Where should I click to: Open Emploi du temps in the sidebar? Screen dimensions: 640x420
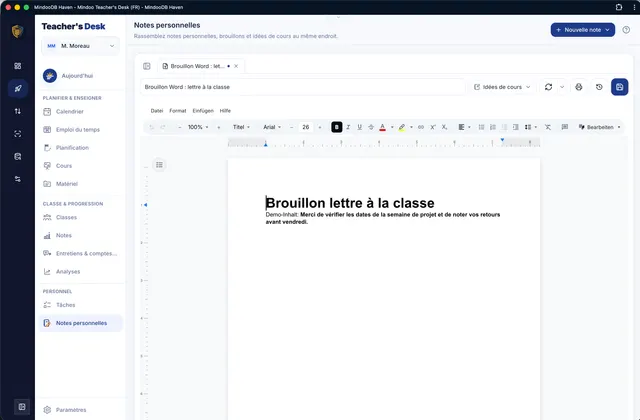point(81,130)
